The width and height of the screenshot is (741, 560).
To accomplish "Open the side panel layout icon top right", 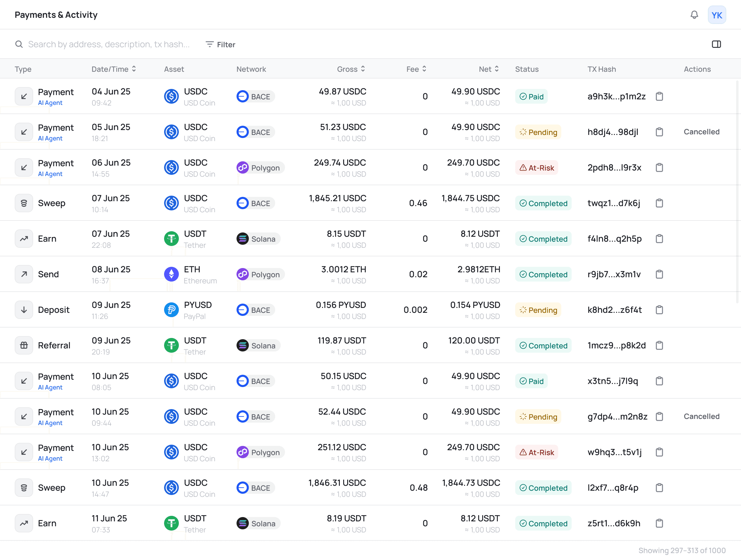I will 717,44.
